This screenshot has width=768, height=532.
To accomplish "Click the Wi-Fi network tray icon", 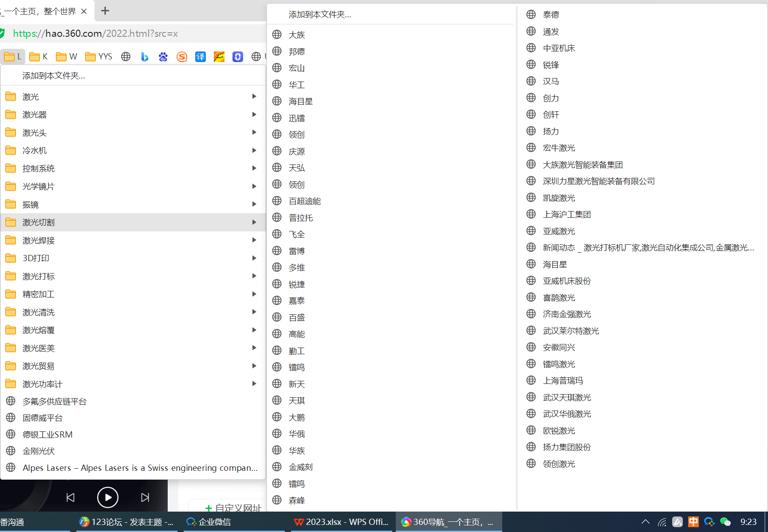I will 662,522.
